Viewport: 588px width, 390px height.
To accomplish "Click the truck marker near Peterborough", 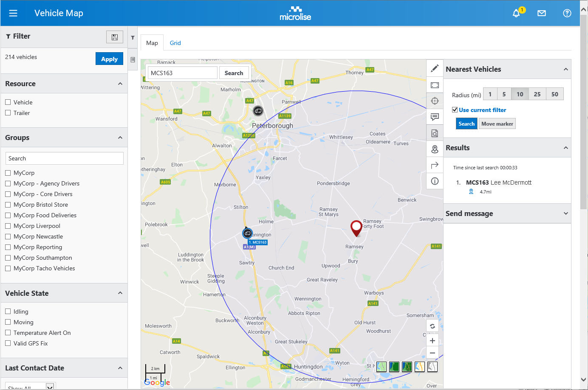I will coord(258,111).
